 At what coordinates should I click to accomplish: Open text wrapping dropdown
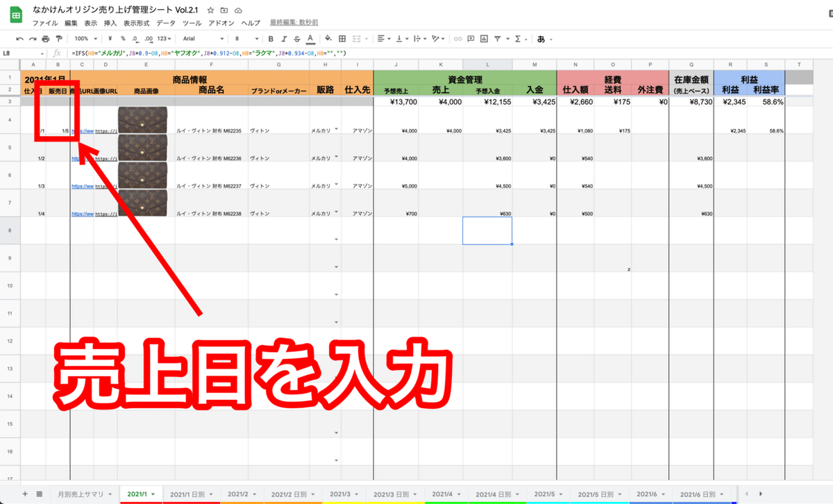[419, 39]
